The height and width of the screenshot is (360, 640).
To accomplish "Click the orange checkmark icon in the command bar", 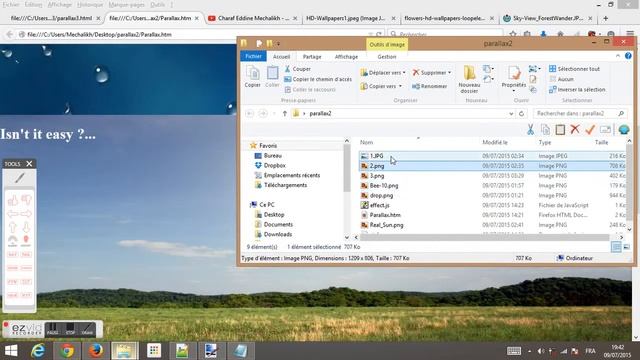I will [x=590, y=130].
